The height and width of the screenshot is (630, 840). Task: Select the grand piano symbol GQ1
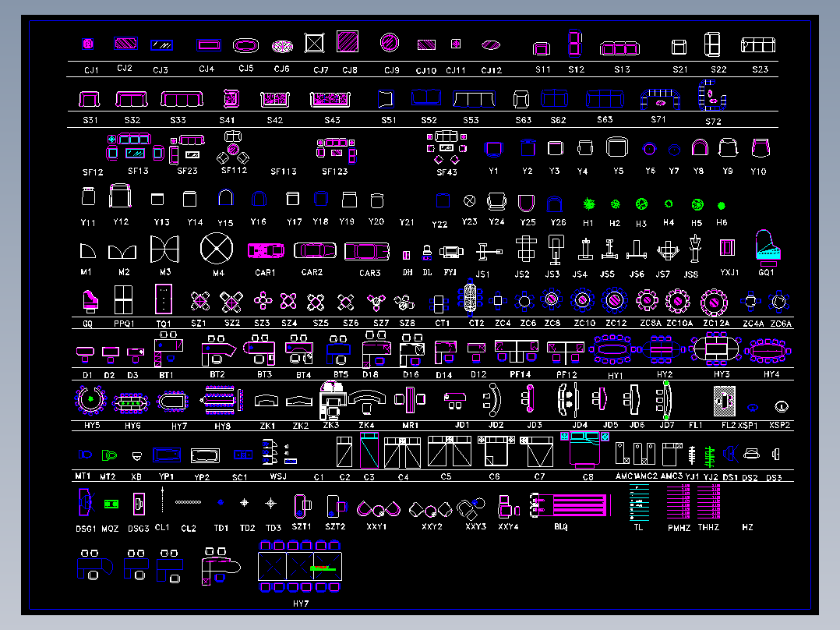[x=768, y=248]
